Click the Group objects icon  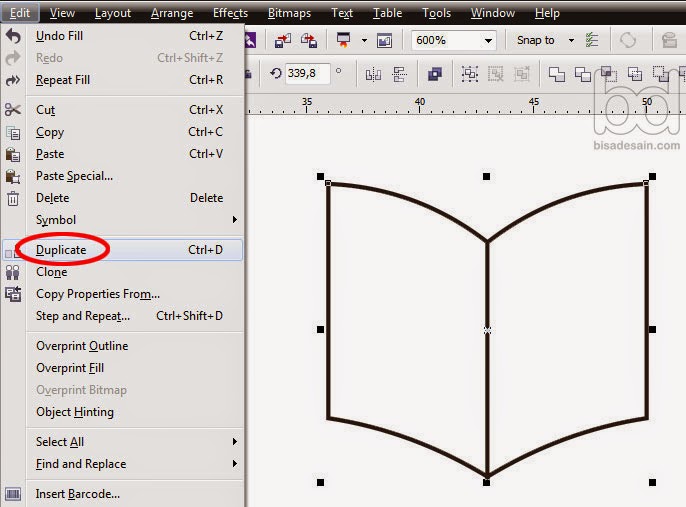(x=469, y=74)
